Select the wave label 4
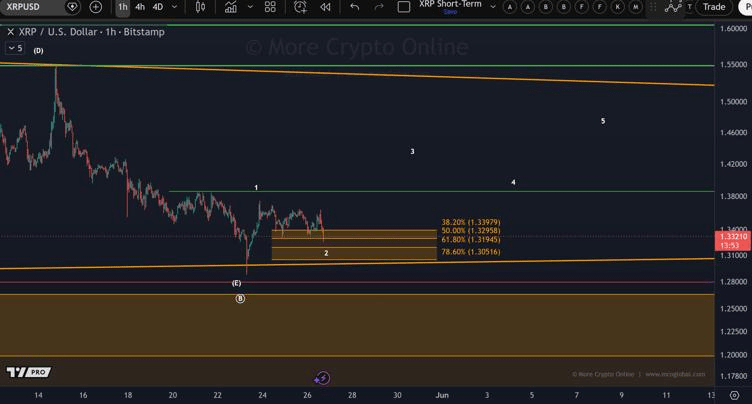Screen dimensions: 752x404 pyautogui.click(x=513, y=182)
